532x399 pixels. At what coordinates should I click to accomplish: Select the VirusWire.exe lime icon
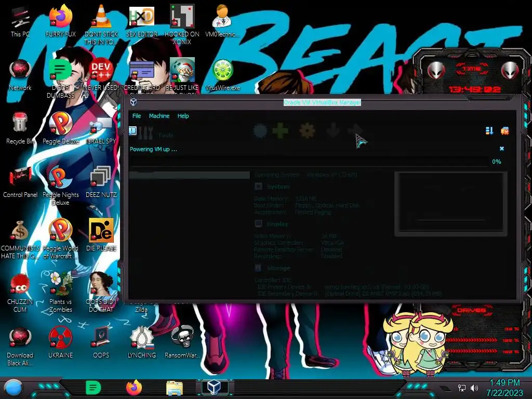click(x=222, y=75)
